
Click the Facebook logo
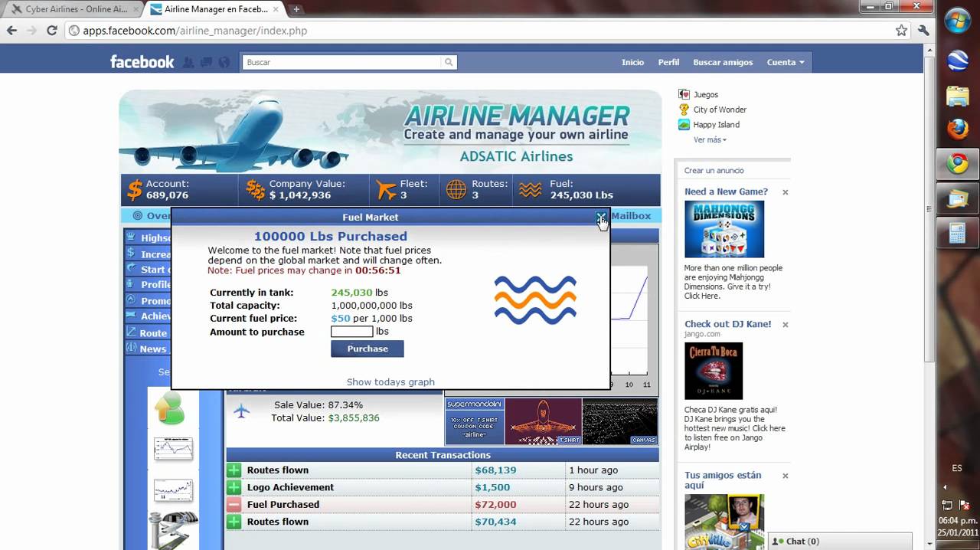[142, 62]
